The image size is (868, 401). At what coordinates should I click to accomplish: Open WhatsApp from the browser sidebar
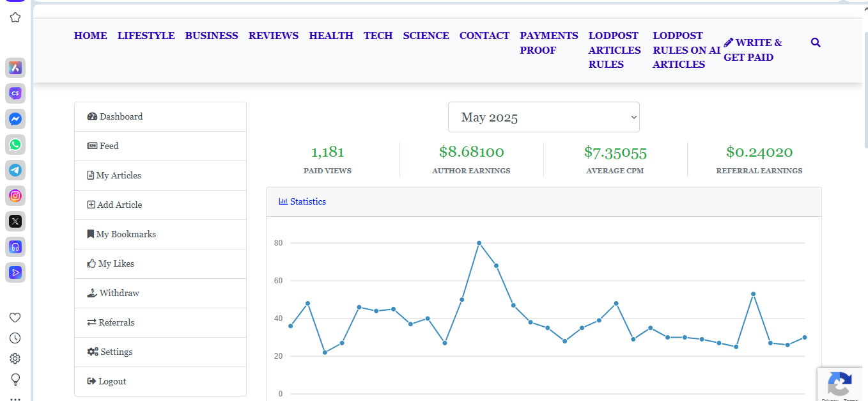click(15, 145)
